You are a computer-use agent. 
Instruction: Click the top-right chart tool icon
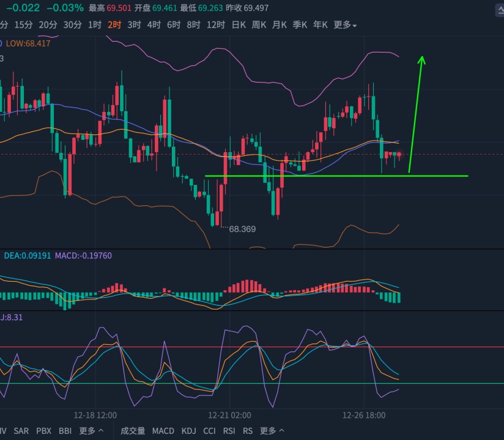coord(500,10)
